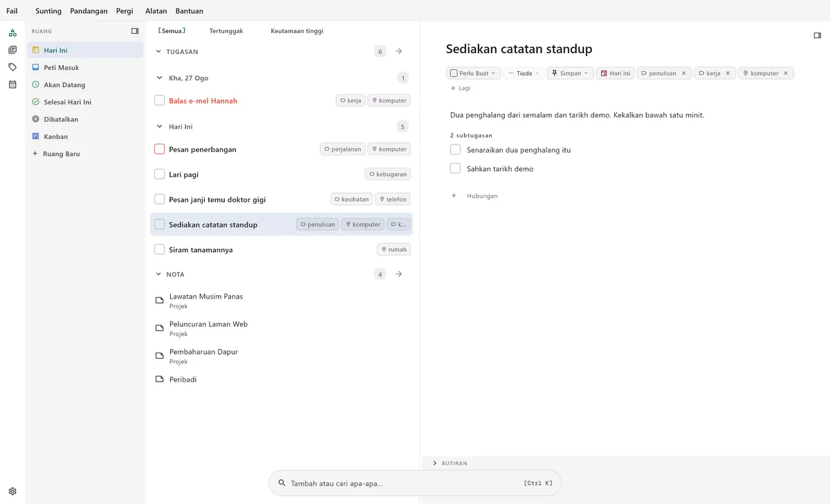Screen dimensions: 830x504
Task: Click arrow next to NOTA count
Action: 399,274
